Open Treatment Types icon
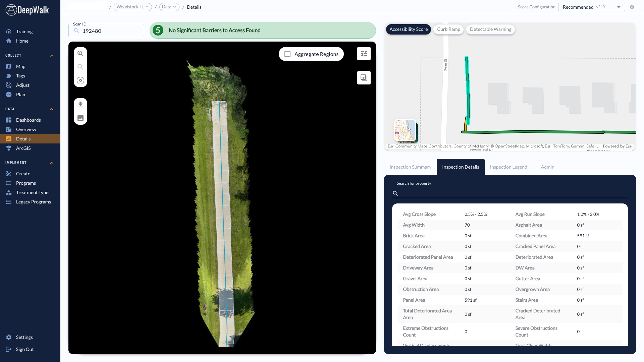Image resolution: width=644 pixels, height=362 pixels. click(x=9, y=192)
